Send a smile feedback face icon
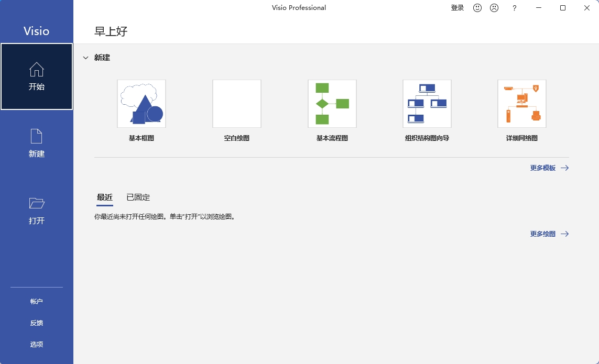Viewport: 599px width, 364px height. 477,8
